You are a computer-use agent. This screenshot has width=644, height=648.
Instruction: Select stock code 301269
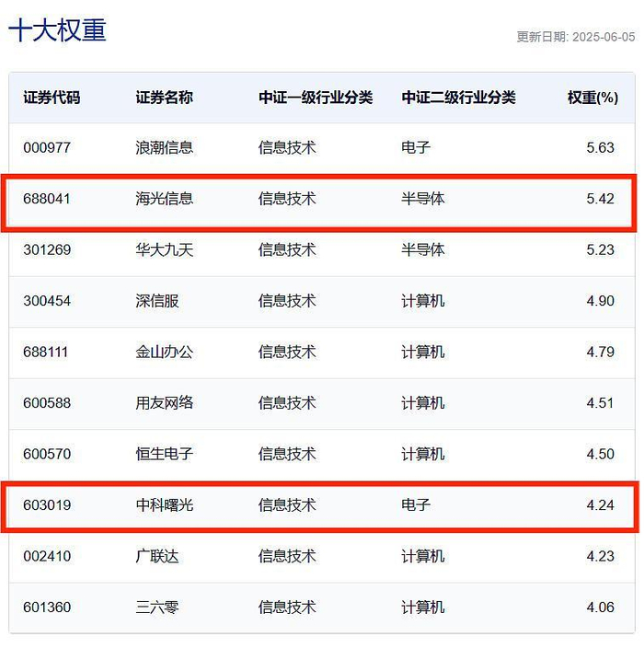coord(47,249)
